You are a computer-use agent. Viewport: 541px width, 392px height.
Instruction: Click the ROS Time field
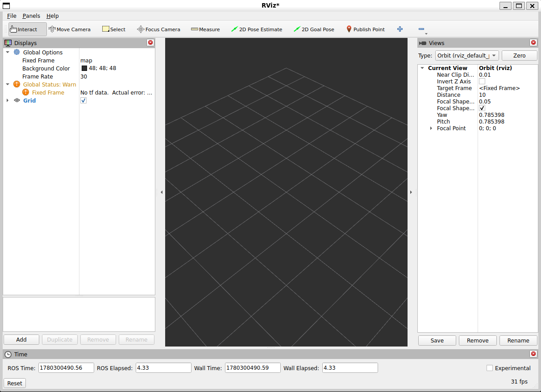coord(66,368)
